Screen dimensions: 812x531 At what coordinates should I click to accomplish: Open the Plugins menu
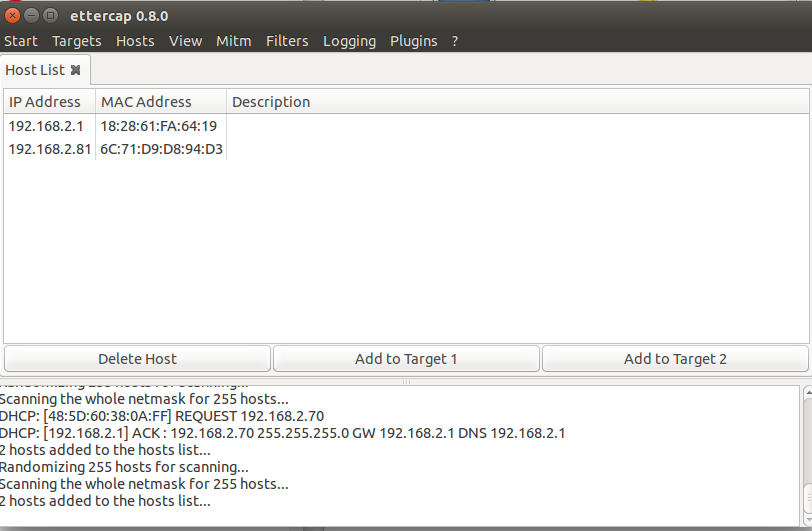[414, 41]
